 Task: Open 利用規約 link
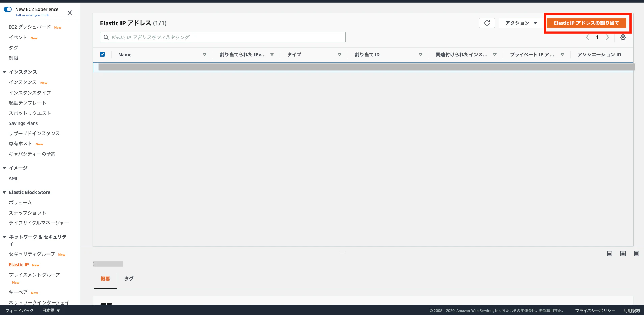tap(632, 311)
